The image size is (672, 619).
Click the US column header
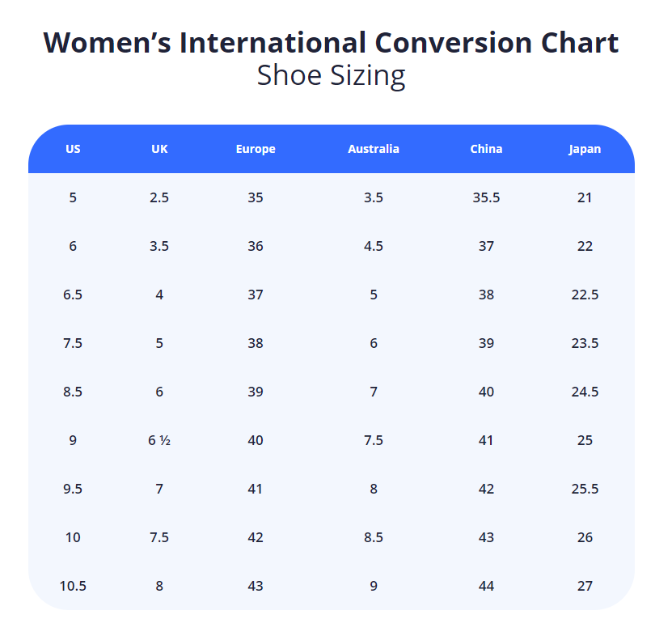(73, 149)
